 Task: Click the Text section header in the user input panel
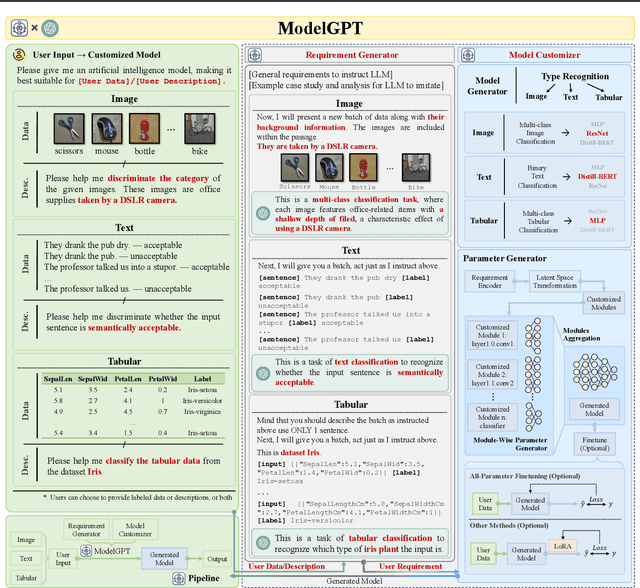[123, 228]
